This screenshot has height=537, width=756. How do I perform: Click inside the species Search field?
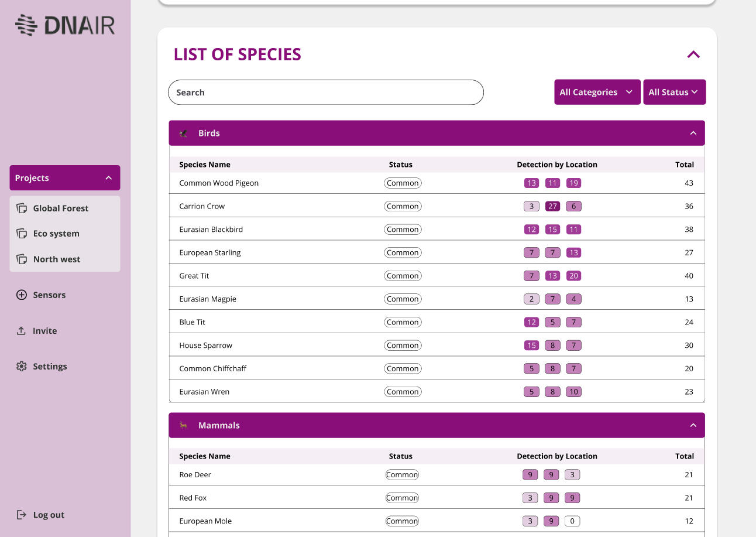pyautogui.click(x=325, y=93)
